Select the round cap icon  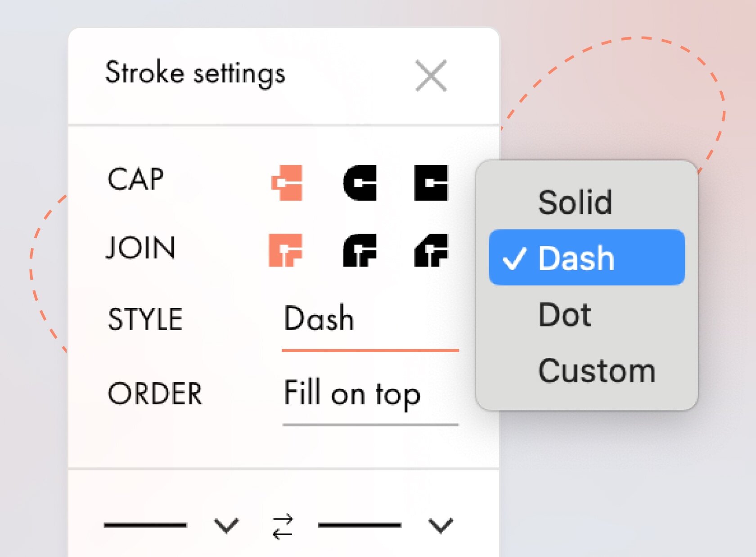[360, 183]
